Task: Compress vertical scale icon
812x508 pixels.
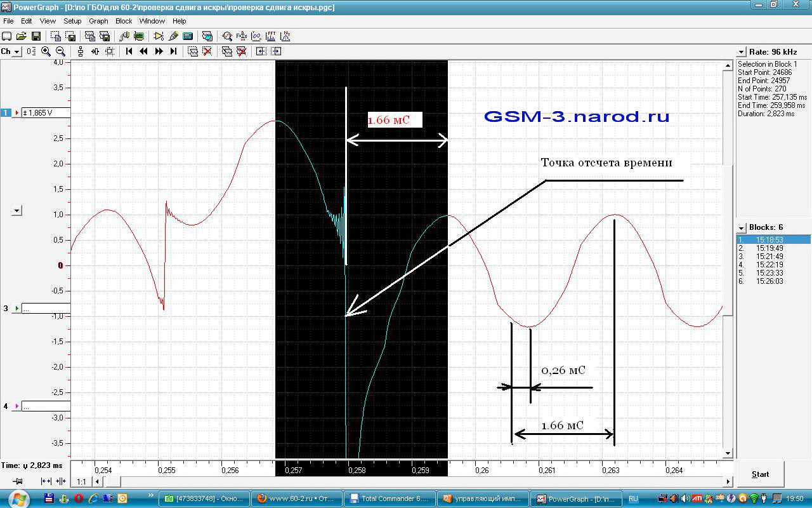Action: [x=95, y=51]
